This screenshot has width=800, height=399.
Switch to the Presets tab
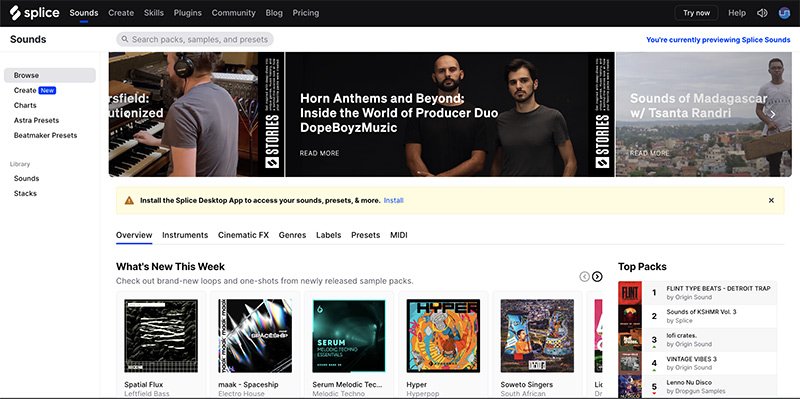365,235
